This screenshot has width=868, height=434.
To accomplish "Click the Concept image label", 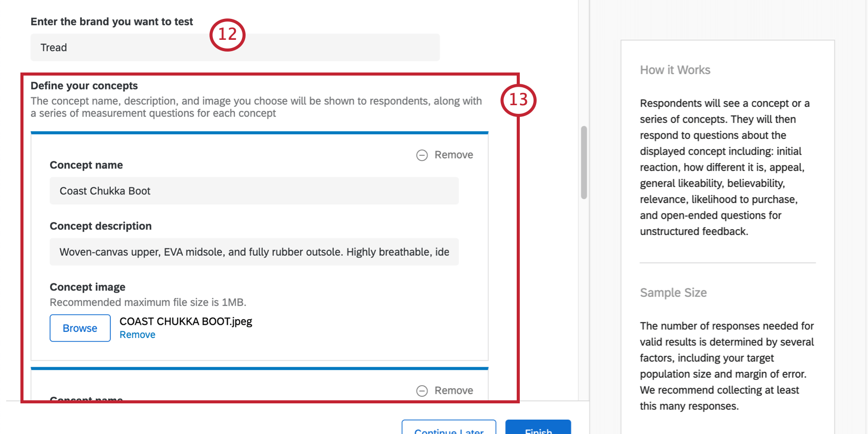I will click(87, 287).
